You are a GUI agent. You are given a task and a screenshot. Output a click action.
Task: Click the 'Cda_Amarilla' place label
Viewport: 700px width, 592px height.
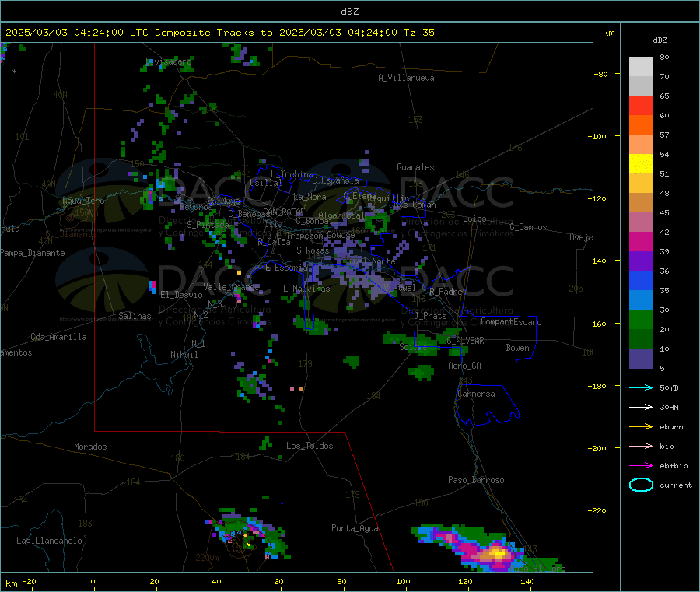(x=58, y=337)
